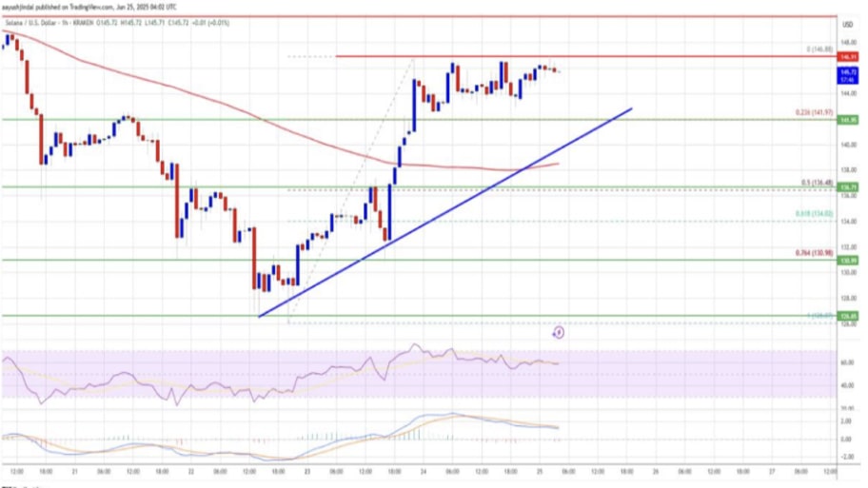Click the date label 24 on time axis
The image size is (868, 488).
(x=423, y=472)
